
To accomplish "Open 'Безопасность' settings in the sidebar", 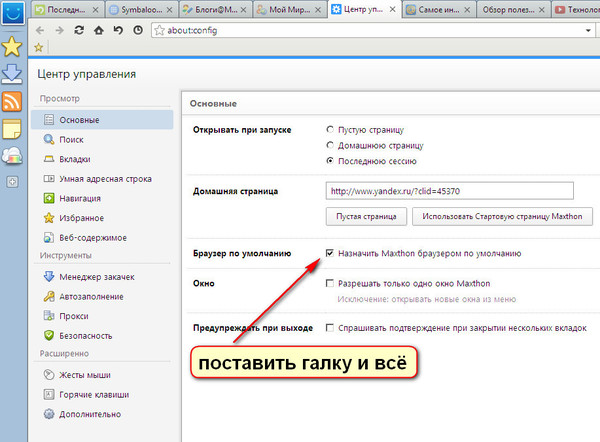I will 84,335.
